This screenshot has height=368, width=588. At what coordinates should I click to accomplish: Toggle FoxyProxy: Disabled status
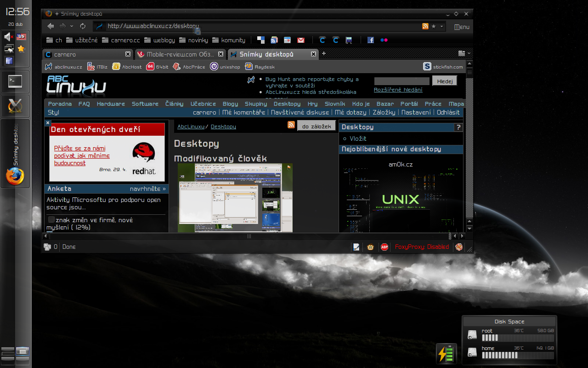pyautogui.click(x=422, y=247)
